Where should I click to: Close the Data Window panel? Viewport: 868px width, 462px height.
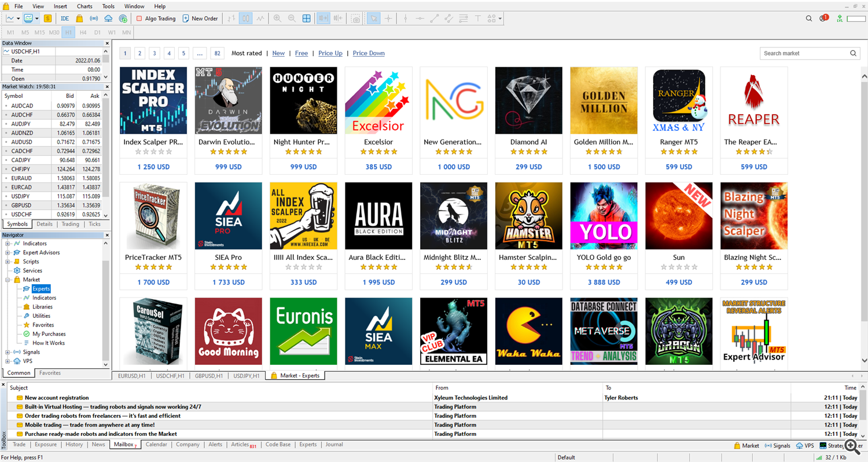tap(106, 43)
